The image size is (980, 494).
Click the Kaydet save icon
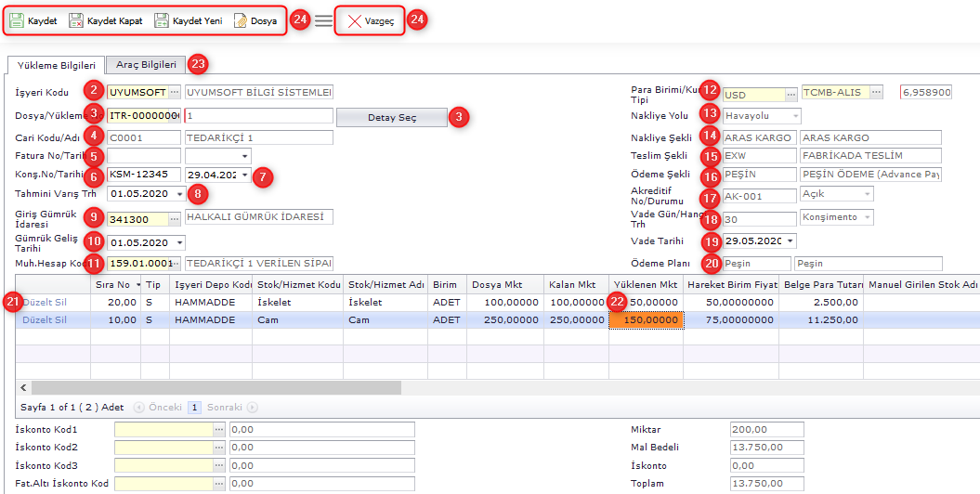click(x=17, y=20)
